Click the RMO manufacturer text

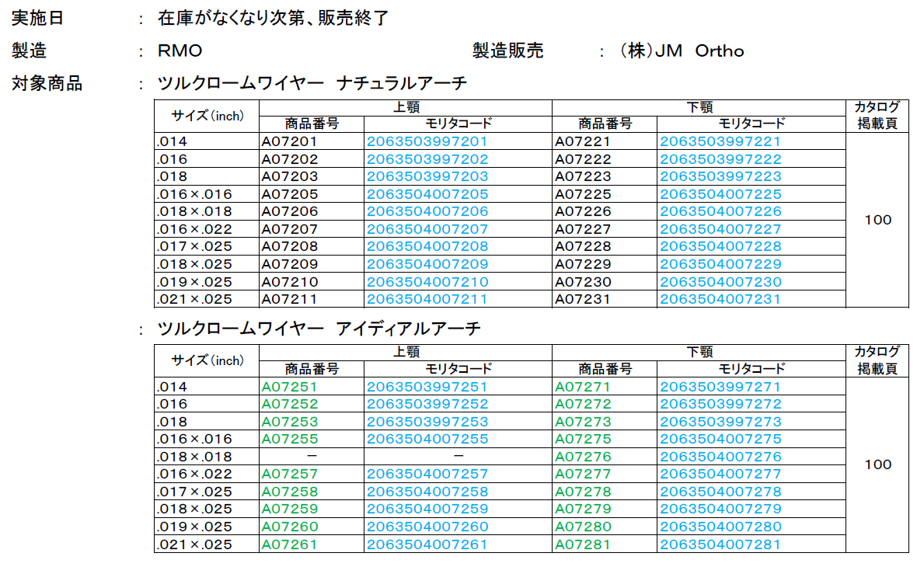click(180, 51)
